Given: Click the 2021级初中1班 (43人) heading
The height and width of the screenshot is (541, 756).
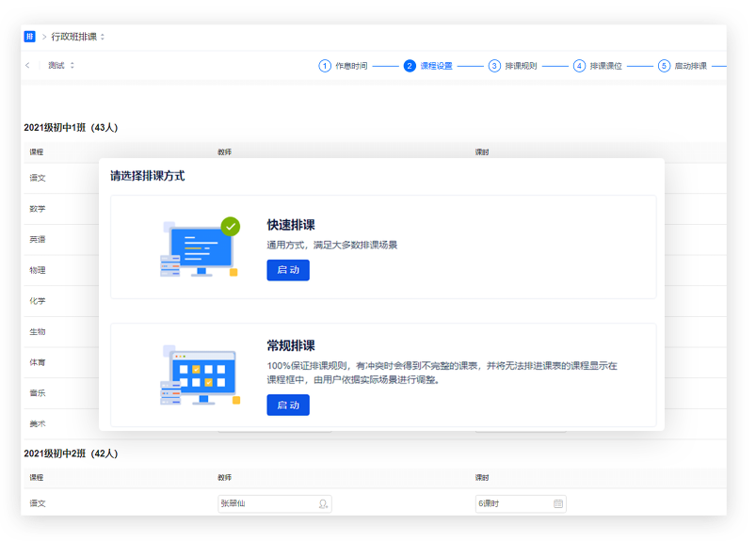Looking at the screenshot, I should (71, 128).
